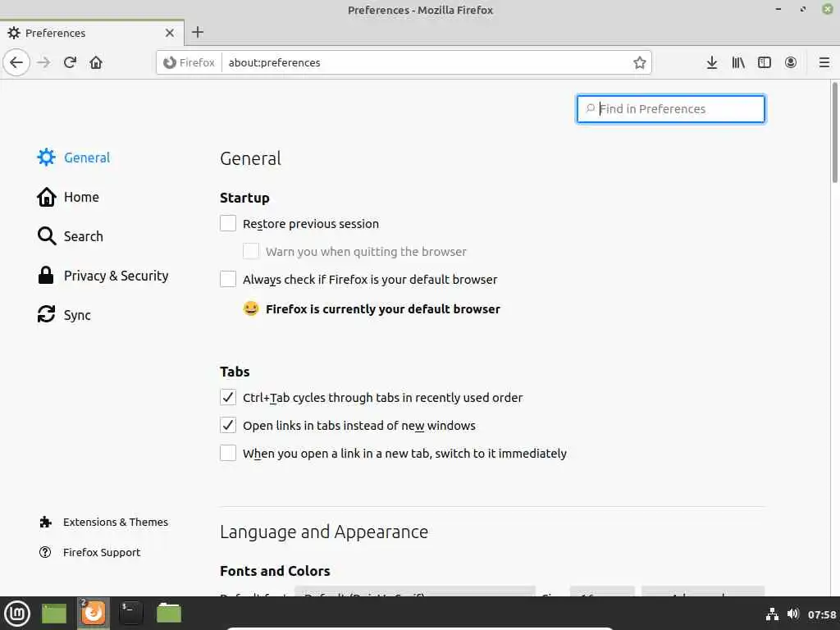Open the network tray icon
Viewport: 840px width, 630px height.
pos(772,614)
